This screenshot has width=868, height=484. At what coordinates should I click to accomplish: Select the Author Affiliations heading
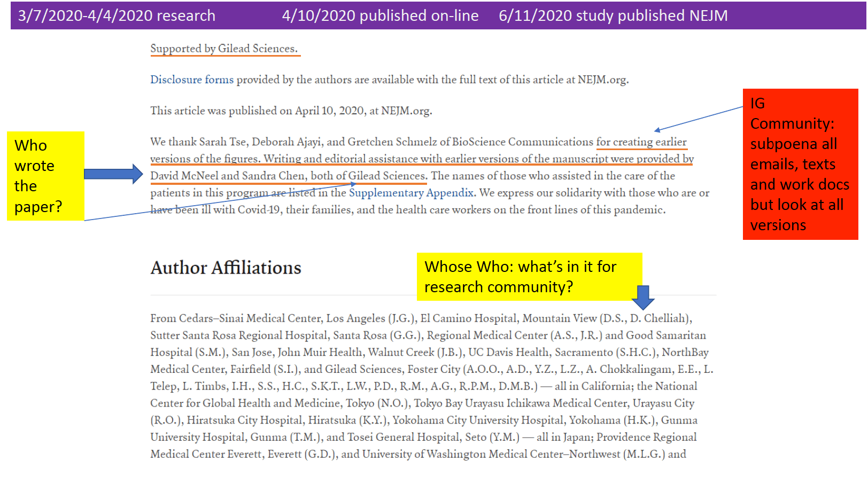point(226,268)
